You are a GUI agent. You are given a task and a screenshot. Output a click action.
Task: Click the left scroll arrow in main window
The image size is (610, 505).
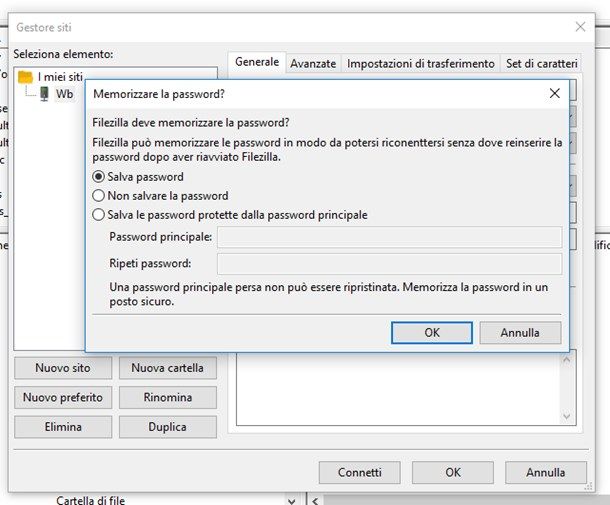coord(315,501)
